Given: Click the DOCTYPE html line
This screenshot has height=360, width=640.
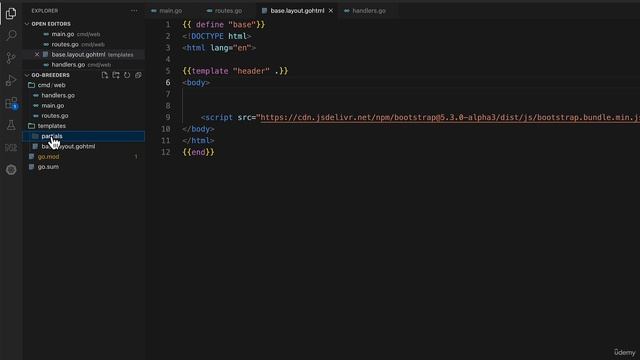Looking at the screenshot, I should (217, 36).
